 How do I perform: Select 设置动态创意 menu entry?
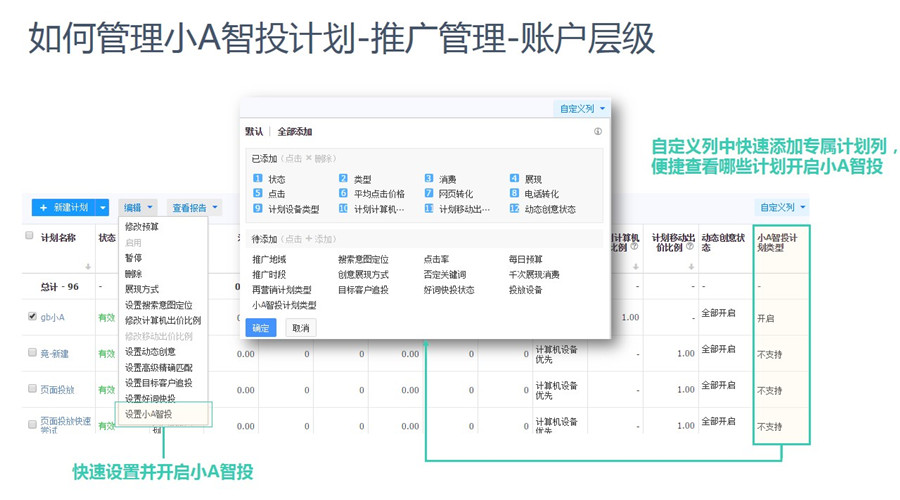(150, 351)
